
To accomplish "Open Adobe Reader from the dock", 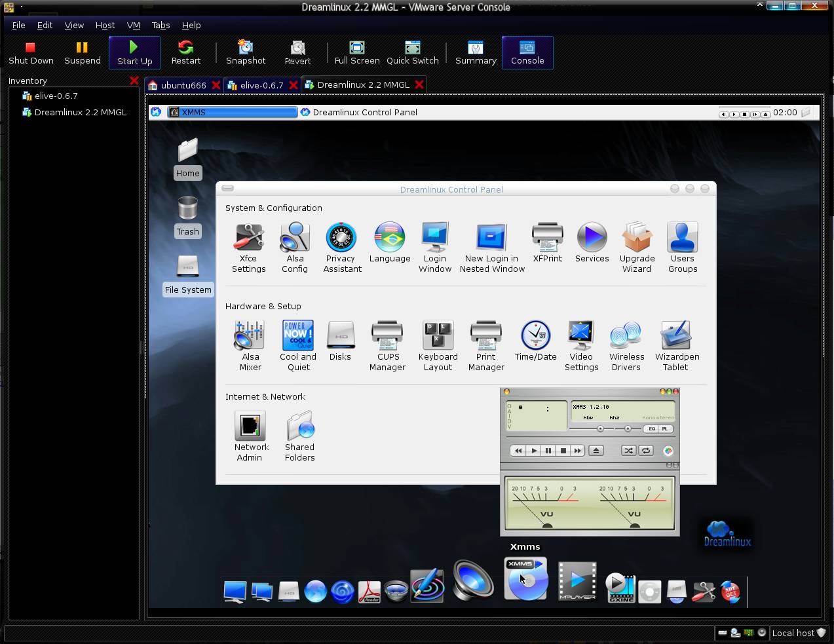I will pyautogui.click(x=370, y=592).
